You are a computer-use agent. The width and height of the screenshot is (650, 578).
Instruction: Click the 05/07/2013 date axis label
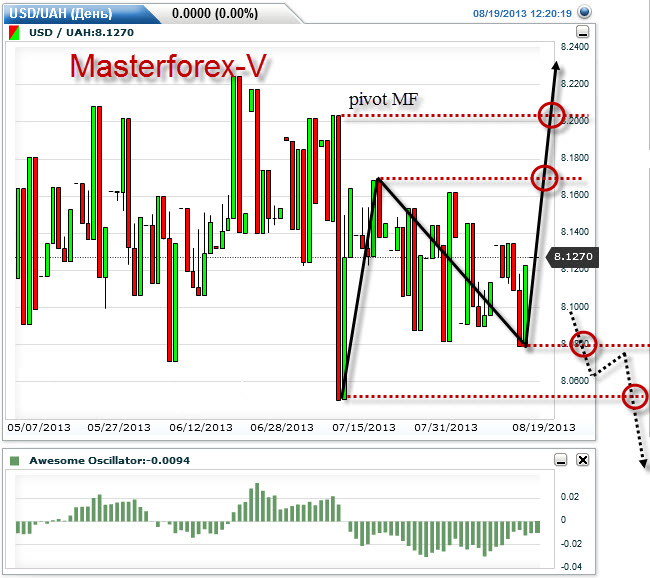coord(39,427)
